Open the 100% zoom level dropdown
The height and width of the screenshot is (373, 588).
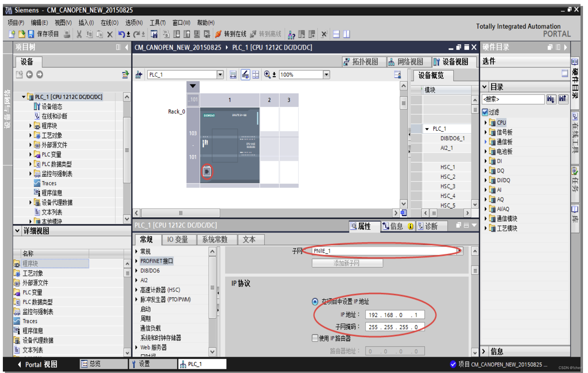(x=326, y=74)
